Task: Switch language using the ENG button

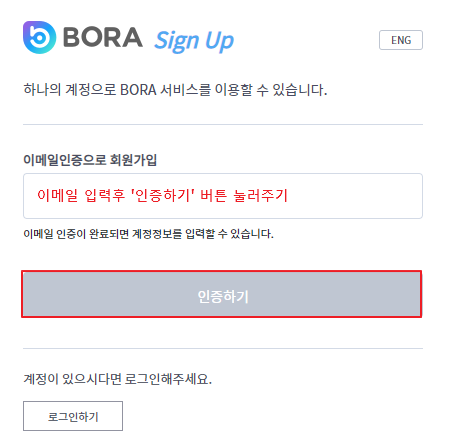Action: click(x=401, y=40)
